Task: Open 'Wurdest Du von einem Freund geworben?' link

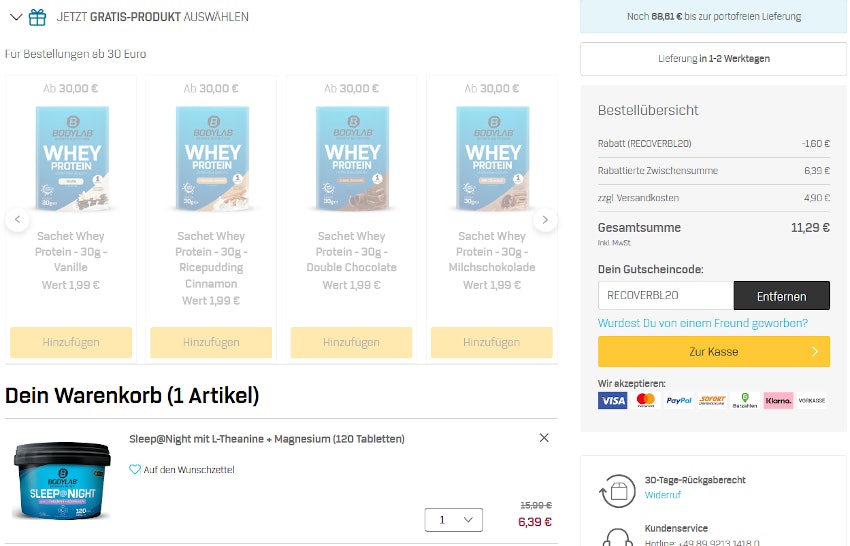Action: click(x=703, y=323)
